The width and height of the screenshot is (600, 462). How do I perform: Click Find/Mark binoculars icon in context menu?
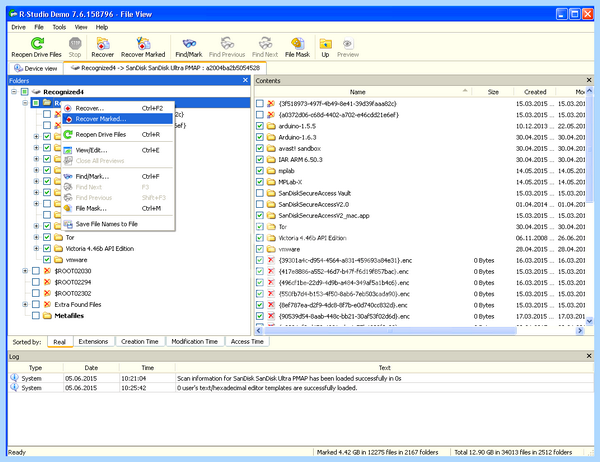click(68, 176)
